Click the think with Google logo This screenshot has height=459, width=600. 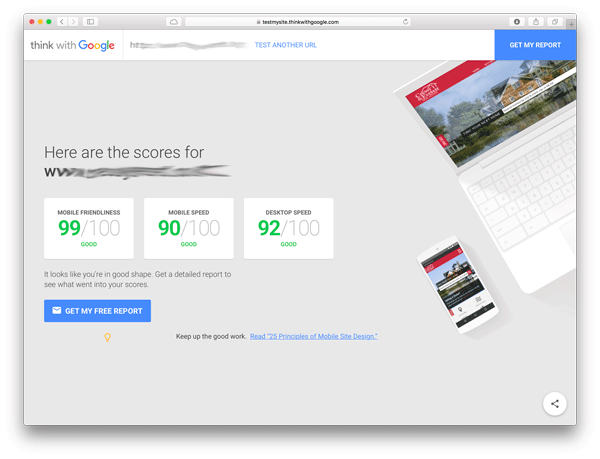click(x=73, y=45)
